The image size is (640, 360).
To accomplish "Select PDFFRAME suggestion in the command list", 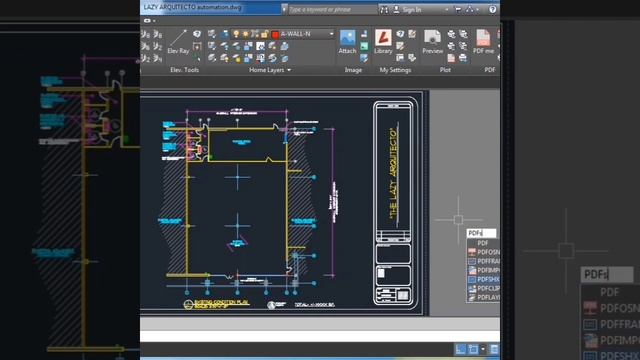I will click(x=484, y=261).
